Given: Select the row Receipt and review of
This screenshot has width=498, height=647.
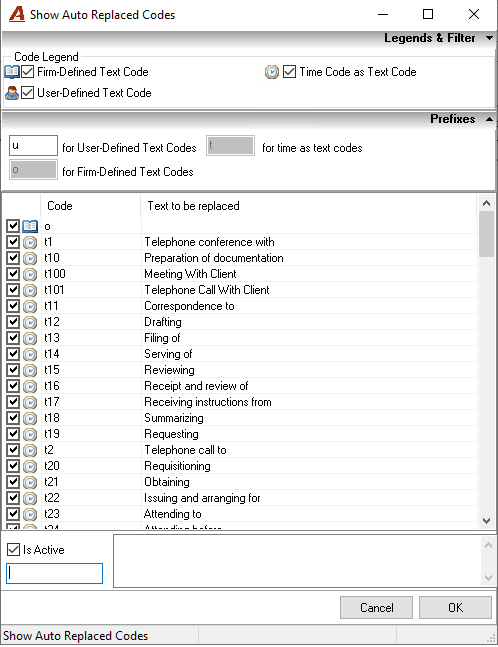Looking at the screenshot, I should (x=241, y=386).
